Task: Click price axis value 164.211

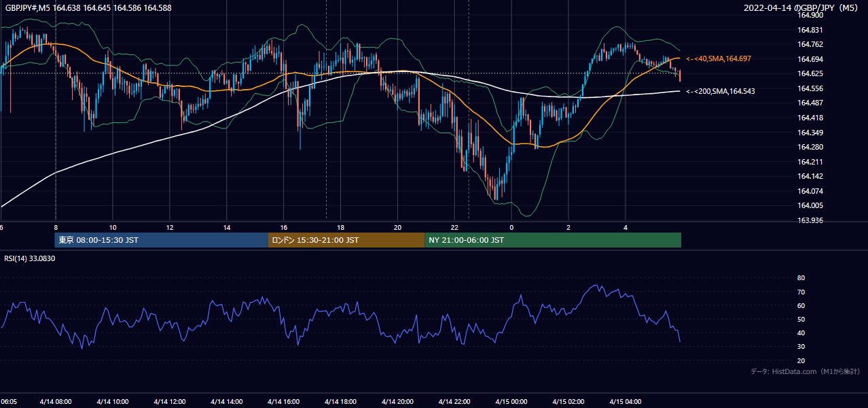Action: click(x=810, y=162)
